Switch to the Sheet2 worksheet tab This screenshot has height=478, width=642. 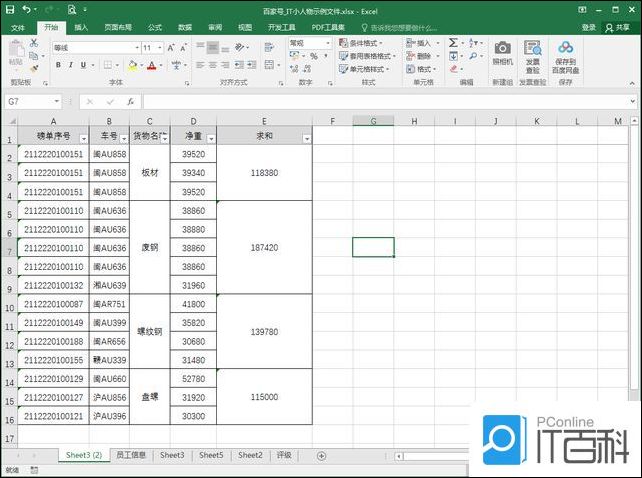click(250, 455)
